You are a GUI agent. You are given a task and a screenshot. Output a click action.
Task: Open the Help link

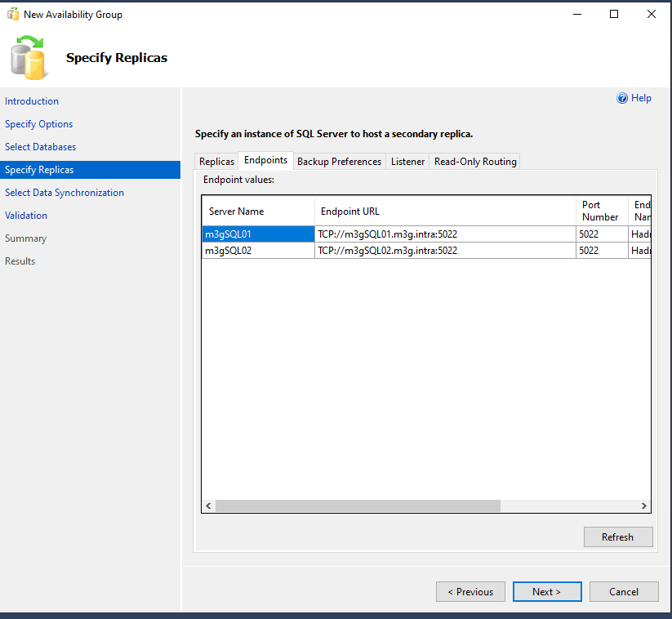[x=641, y=98]
